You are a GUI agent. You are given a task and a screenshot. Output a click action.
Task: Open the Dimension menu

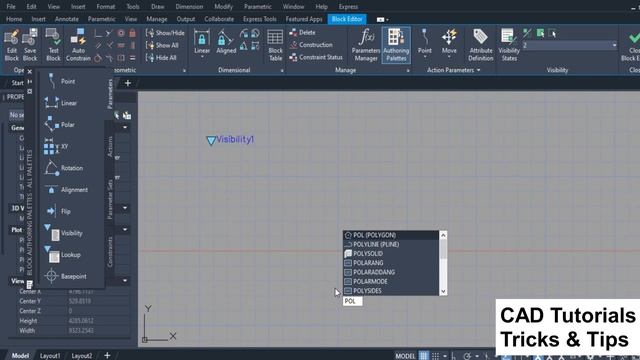point(189,7)
